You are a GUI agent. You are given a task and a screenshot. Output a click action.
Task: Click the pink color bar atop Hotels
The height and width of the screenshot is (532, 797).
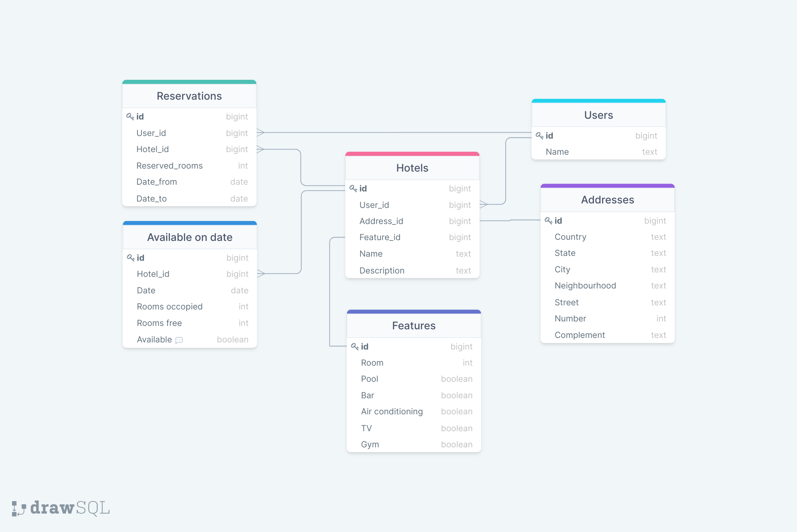pyautogui.click(x=412, y=154)
